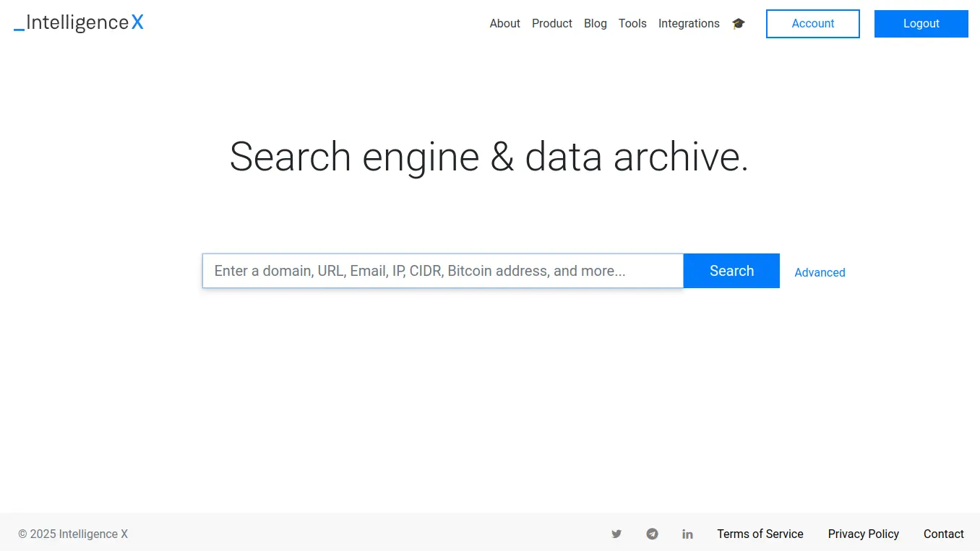
Task: Log out of Intelligence X
Action: [x=921, y=23]
